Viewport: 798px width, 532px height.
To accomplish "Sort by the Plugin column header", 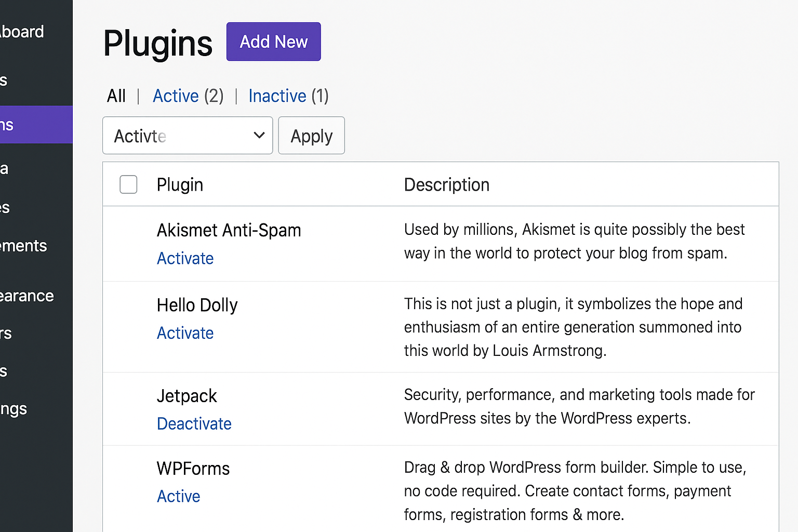I will tap(180, 185).
